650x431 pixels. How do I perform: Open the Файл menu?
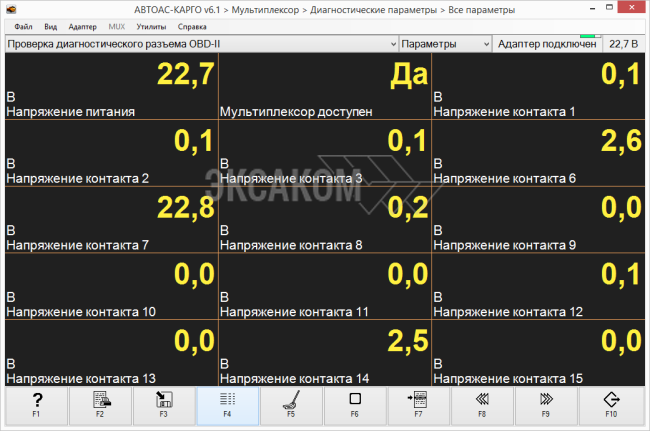(23, 26)
